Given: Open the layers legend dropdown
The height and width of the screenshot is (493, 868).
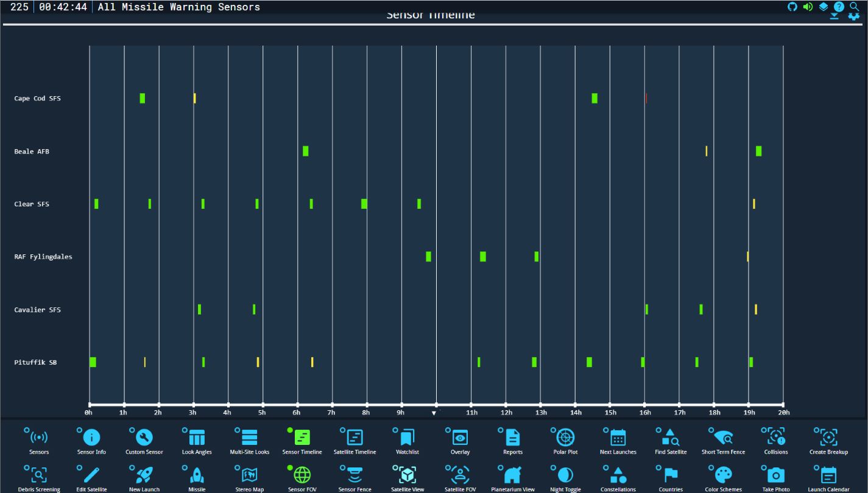Looking at the screenshot, I should [x=824, y=7].
